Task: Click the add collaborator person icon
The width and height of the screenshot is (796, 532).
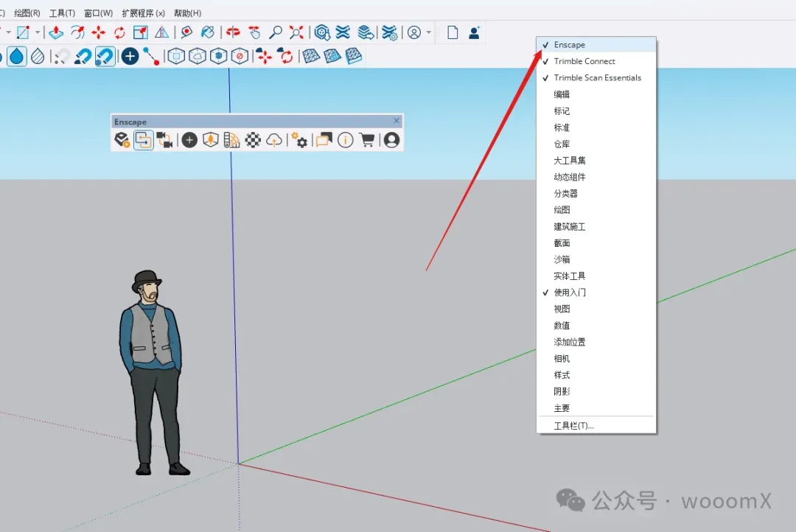Action: [x=474, y=32]
